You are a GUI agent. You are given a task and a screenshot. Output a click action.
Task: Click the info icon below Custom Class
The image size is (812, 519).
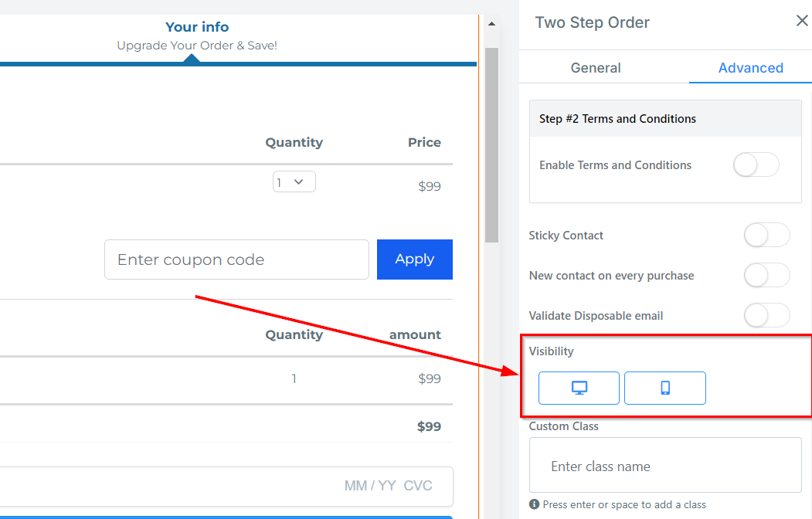tap(534, 504)
